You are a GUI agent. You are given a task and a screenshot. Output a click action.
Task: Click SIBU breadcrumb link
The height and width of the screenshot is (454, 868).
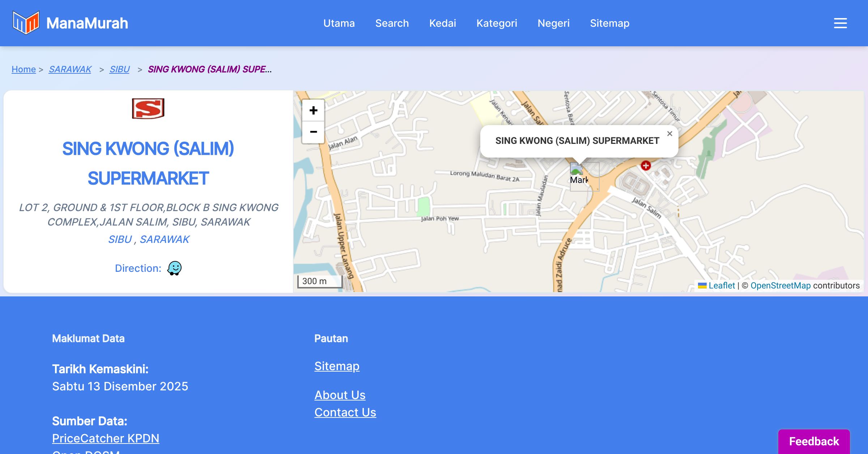(x=119, y=69)
